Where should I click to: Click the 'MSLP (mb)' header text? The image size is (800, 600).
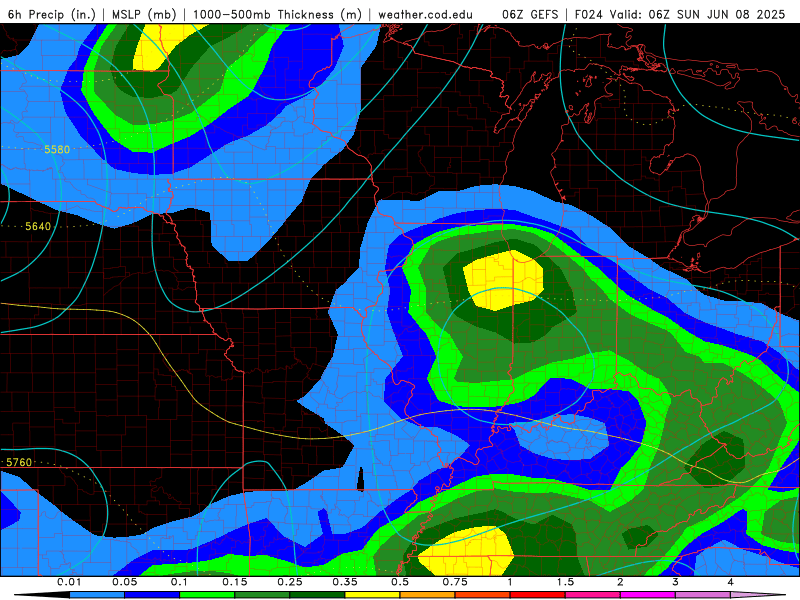pyautogui.click(x=144, y=15)
